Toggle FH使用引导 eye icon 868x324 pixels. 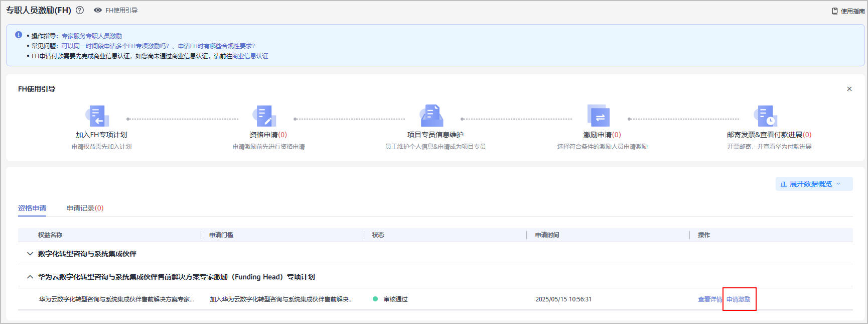(x=98, y=10)
